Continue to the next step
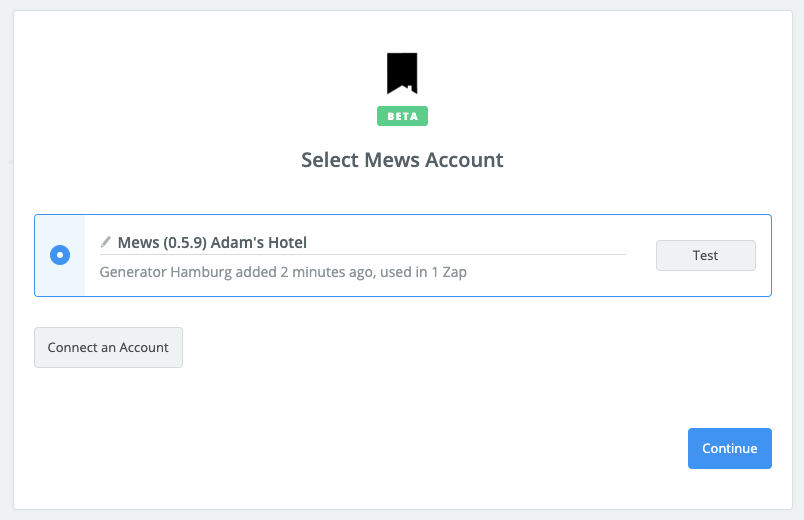 click(x=730, y=448)
